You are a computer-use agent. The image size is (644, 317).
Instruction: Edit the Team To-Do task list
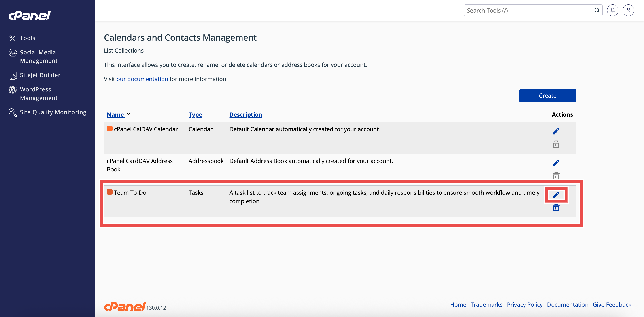(556, 194)
